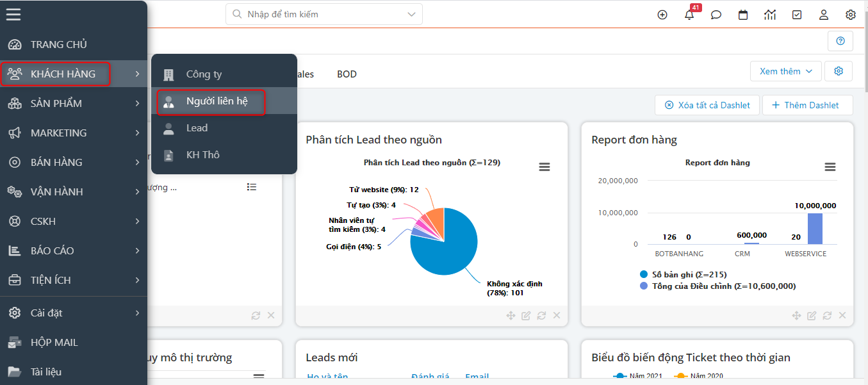
Task: Collapse sidebar with hamburger menu icon
Action: click(13, 14)
